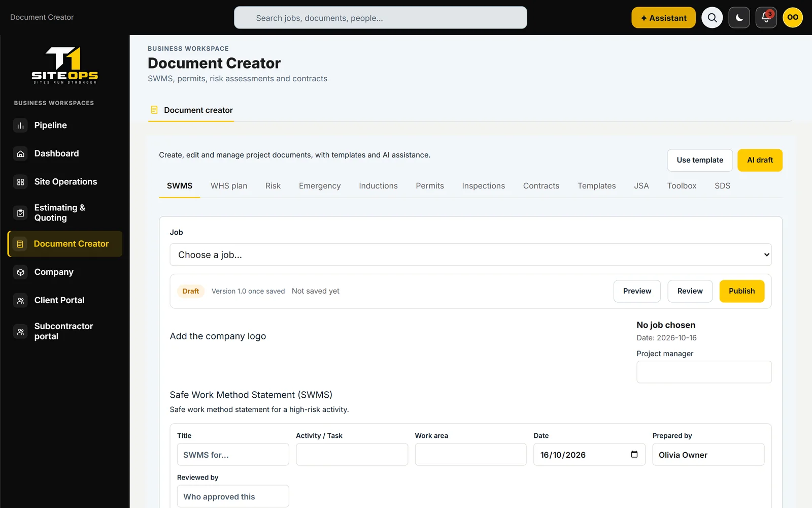Open the Inspections tab

483,186
